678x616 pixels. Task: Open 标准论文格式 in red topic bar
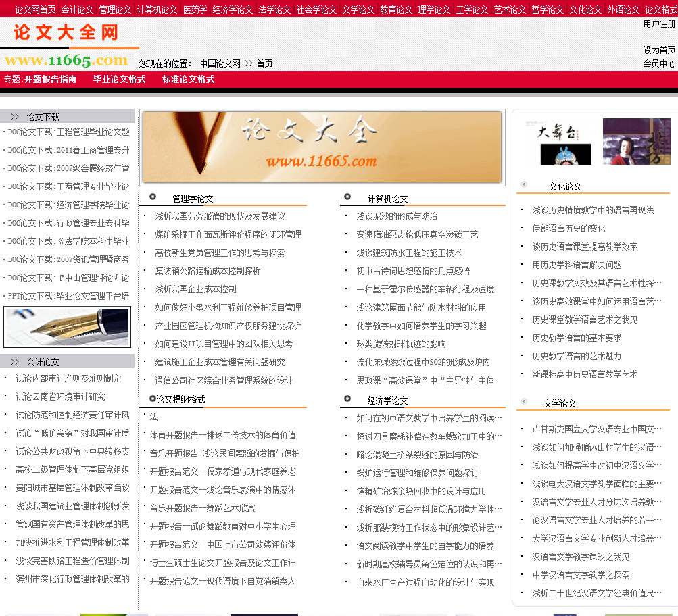click(188, 79)
